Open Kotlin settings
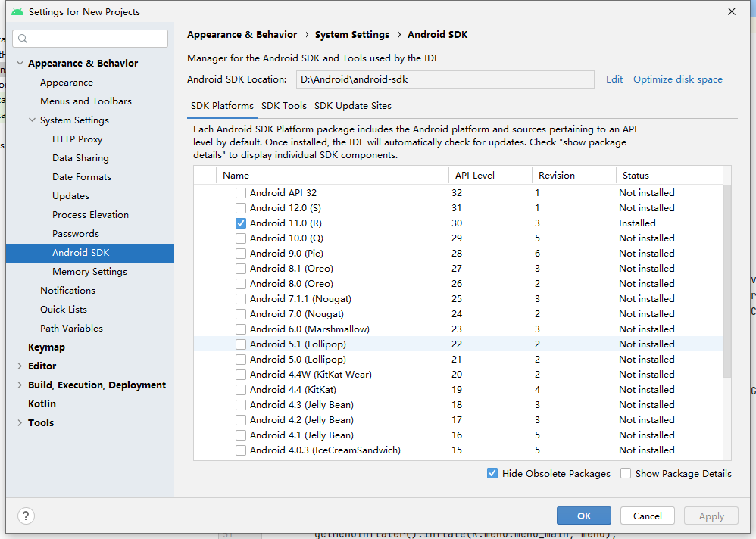 (x=42, y=404)
